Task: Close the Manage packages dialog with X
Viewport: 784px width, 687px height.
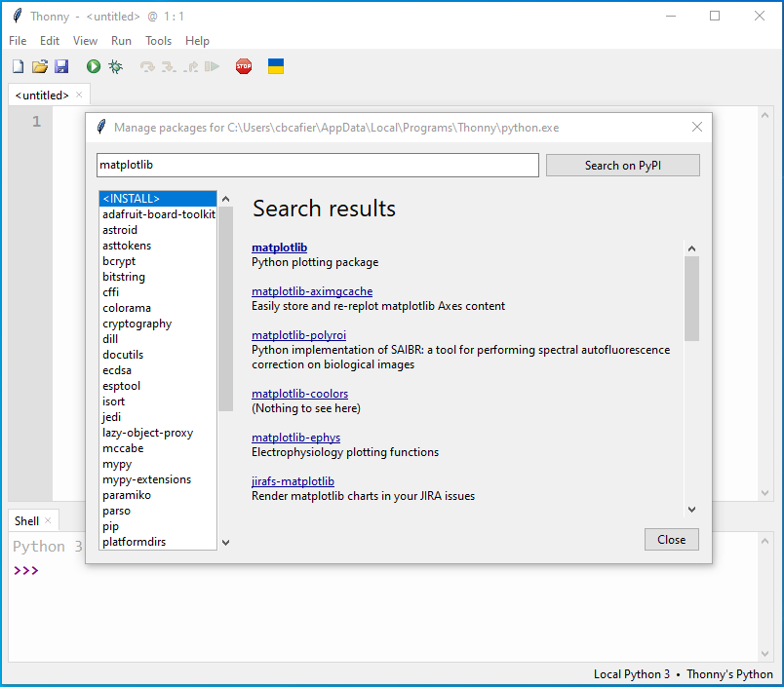Action: tap(697, 127)
